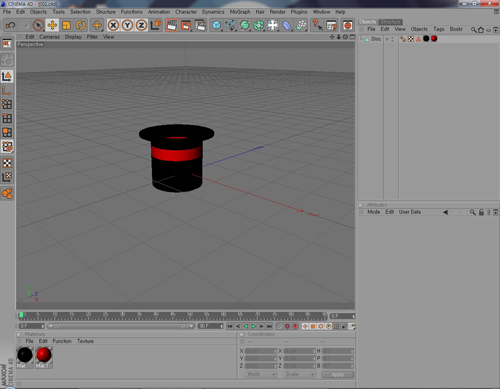Image resolution: width=500 pixels, height=389 pixels.
Task: Toggle Y axis lock
Action: (127, 25)
